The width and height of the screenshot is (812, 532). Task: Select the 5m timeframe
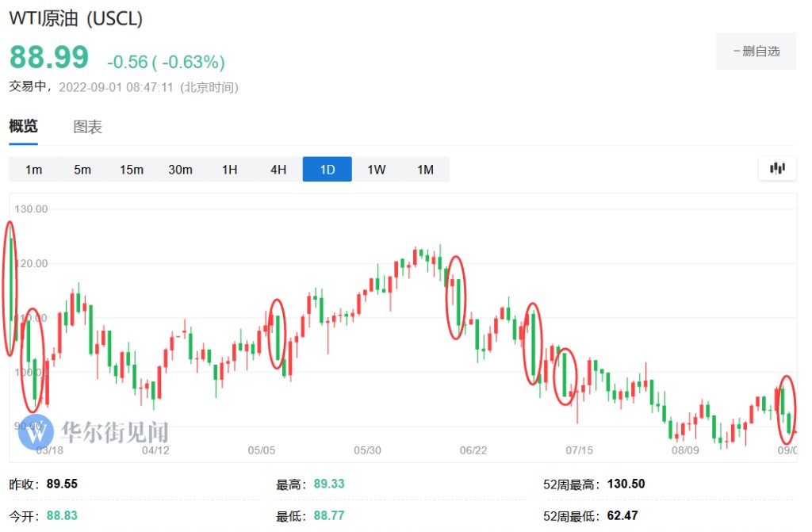point(82,170)
